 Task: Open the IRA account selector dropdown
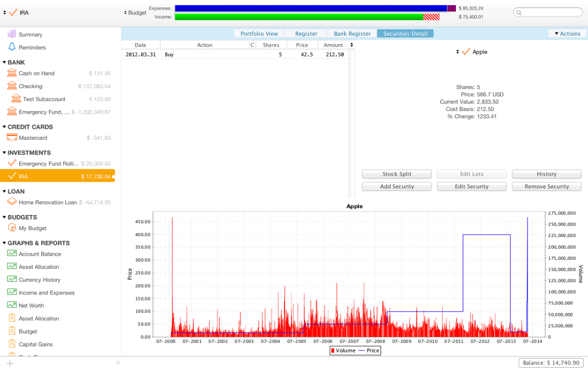pyautogui.click(x=5, y=13)
